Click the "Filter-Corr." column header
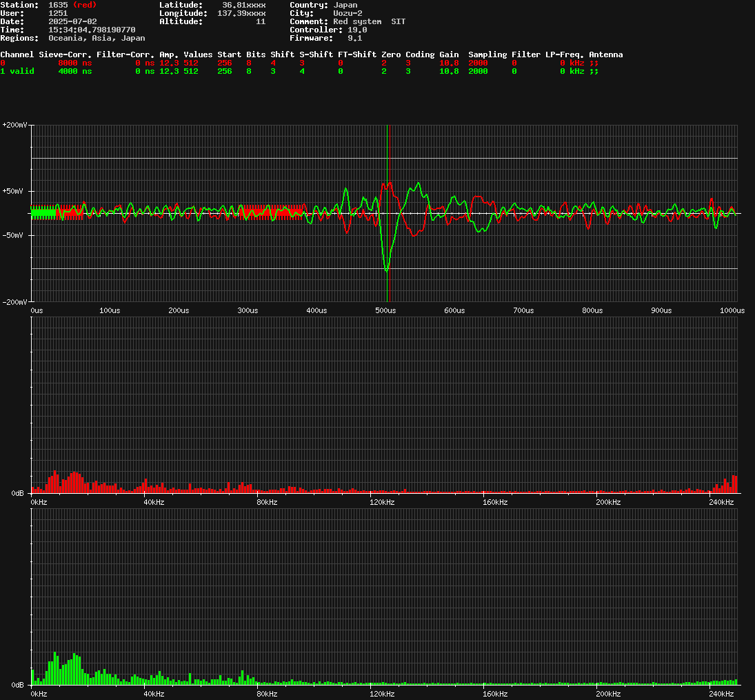 coord(125,54)
